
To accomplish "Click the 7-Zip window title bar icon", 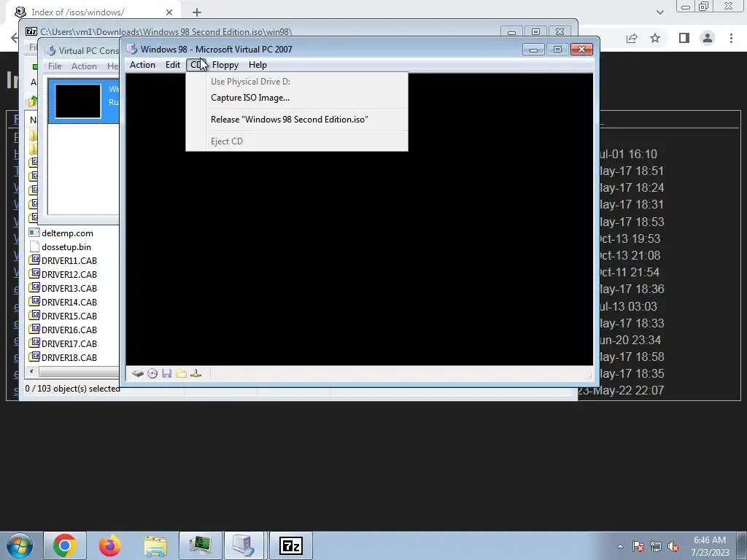I will pos(31,32).
